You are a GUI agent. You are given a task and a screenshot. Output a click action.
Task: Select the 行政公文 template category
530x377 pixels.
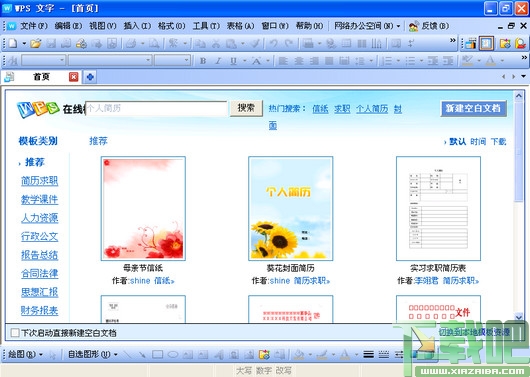click(40, 236)
